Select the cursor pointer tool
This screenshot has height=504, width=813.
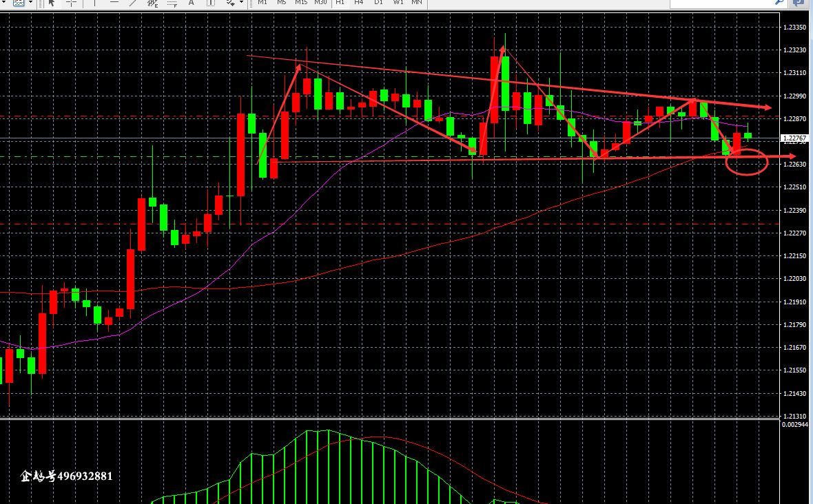tap(52, 3)
